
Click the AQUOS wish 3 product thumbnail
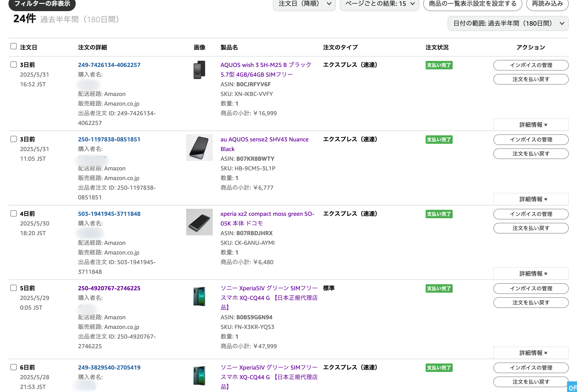(x=199, y=70)
